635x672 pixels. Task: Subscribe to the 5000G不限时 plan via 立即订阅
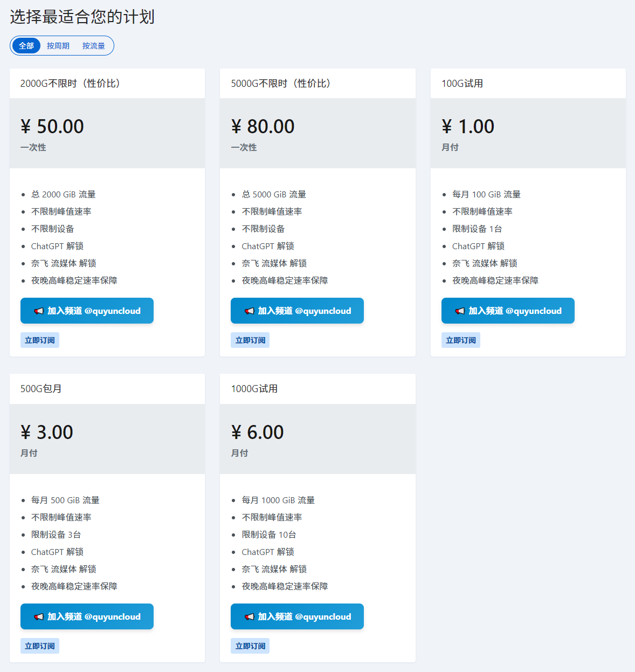pos(250,340)
